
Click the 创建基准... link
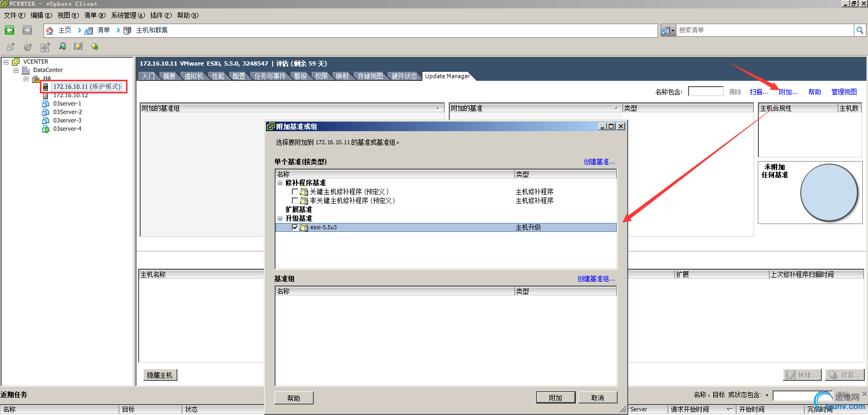click(599, 162)
